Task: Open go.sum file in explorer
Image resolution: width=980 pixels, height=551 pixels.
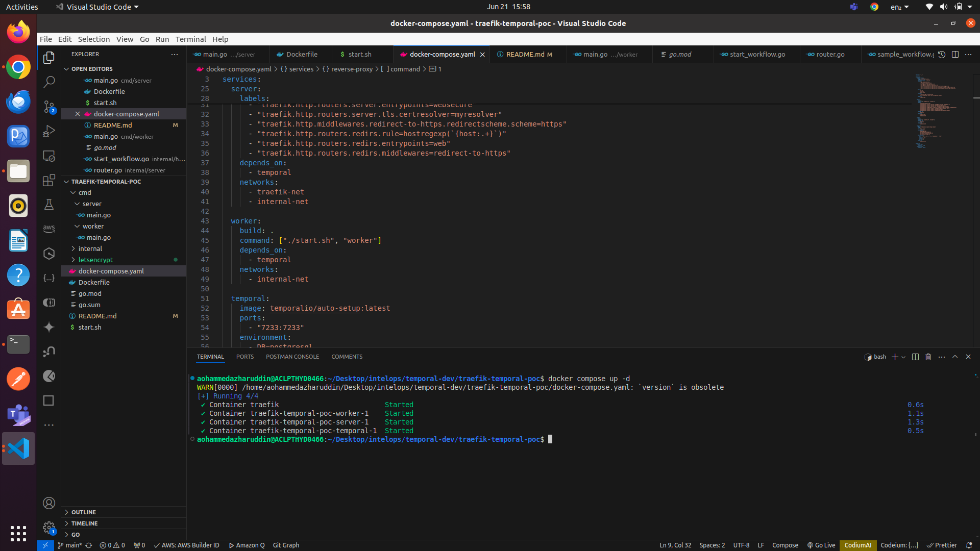Action: click(x=89, y=305)
